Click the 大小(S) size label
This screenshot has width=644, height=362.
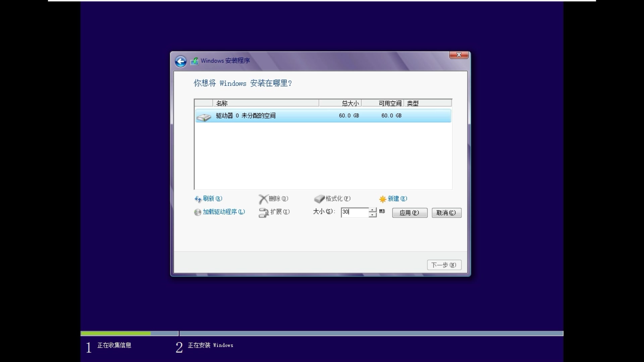(x=324, y=212)
